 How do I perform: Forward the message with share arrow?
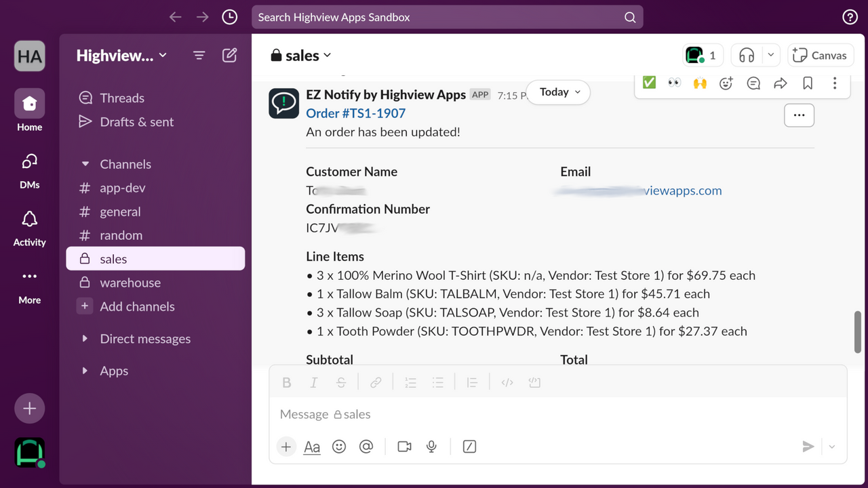[x=781, y=83]
